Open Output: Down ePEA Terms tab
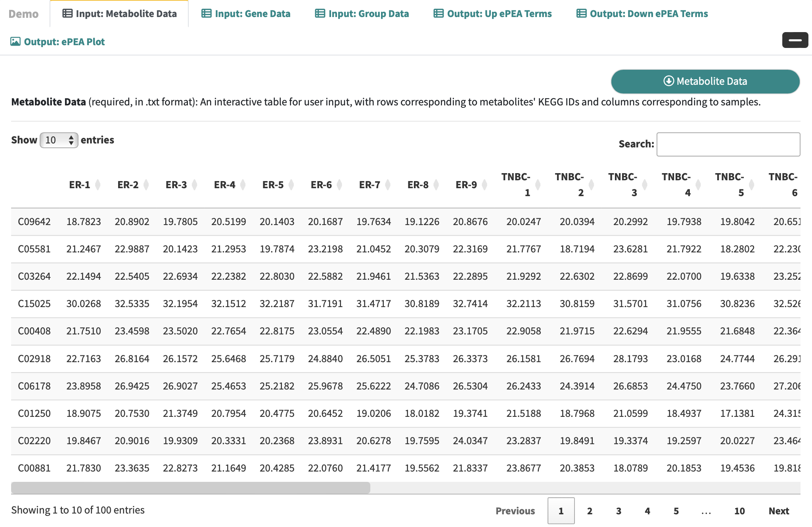This screenshot has width=812, height=527. tap(642, 14)
